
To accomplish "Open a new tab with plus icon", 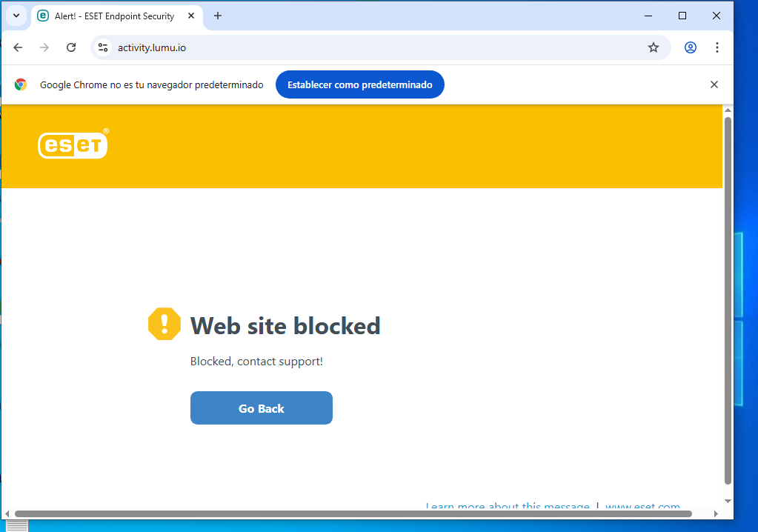I will (x=218, y=16).
